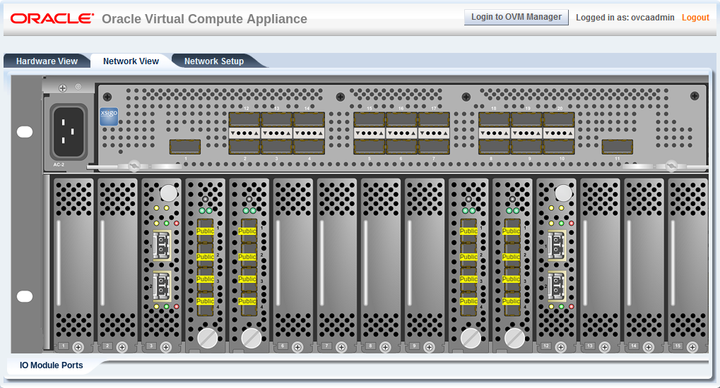The height and width of the screenshot is (388, 720).
Task: Click fibre channel port 2 in slot 12
Action: click(x=557, y=286)
